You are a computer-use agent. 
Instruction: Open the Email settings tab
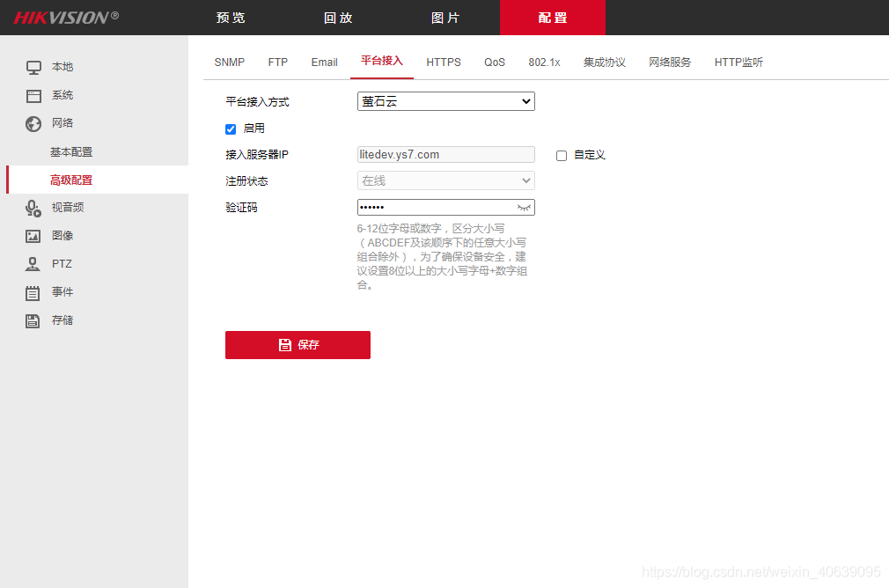pyautogui.click(x=324, y=62)
